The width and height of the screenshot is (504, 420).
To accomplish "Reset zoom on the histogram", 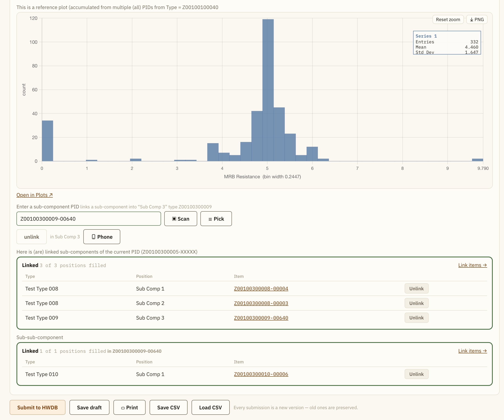I will (x=448, y=19).
